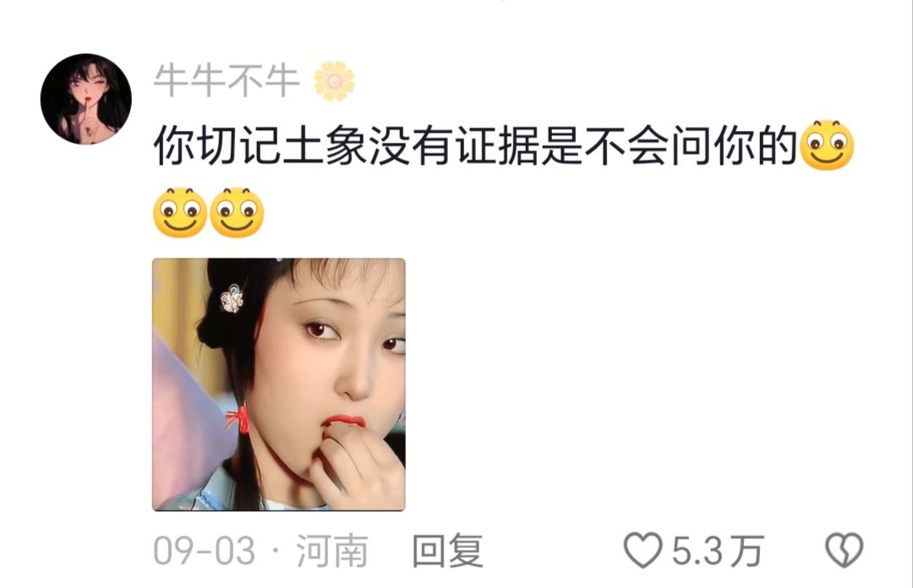Viewport: 913px width, 588px height.
Task: Open the 牛牛不牛 commenter avatar
Action: tap(86, 99)
